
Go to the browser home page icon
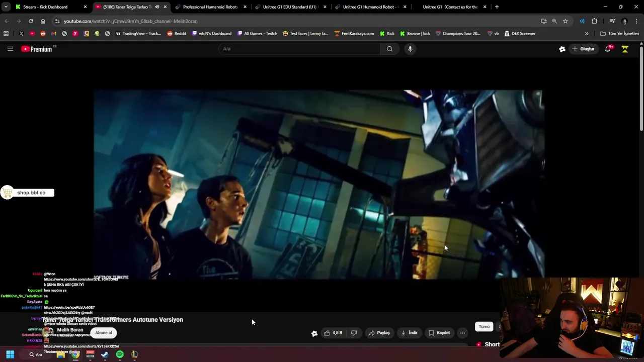(43, 21)
